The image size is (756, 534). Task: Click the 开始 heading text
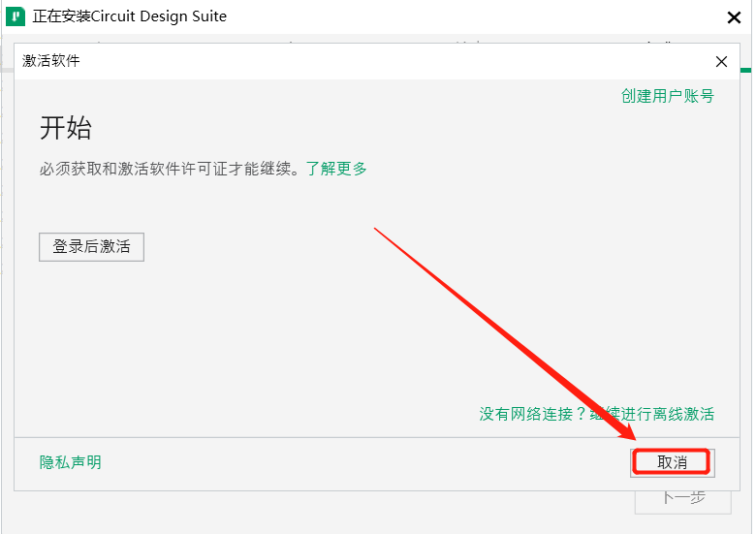tap(66, 128)
